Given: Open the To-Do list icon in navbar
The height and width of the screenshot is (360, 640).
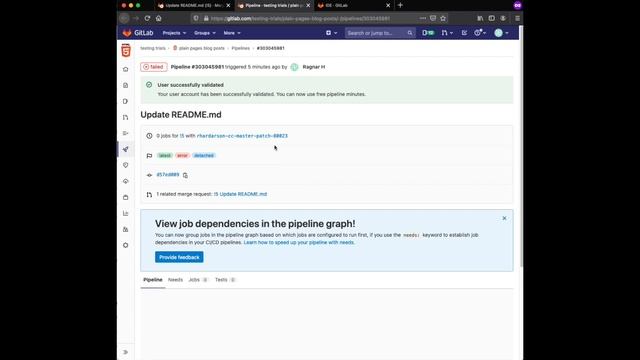Looking at the screenshot, I should coord(464,33).
